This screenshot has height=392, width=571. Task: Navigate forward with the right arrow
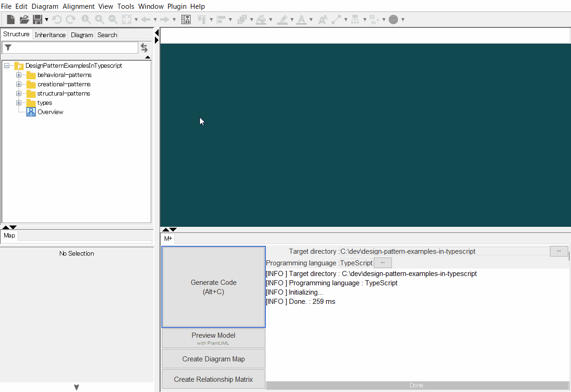tap(164, 19)
